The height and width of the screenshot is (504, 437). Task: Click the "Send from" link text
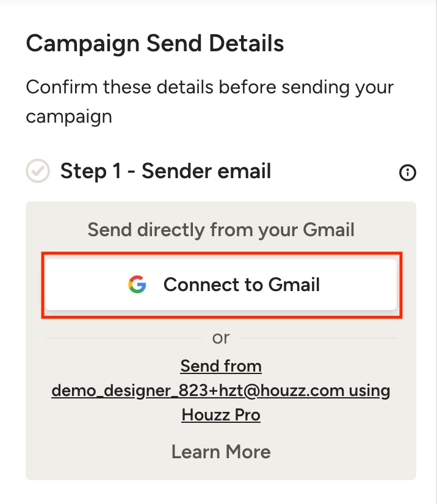click(x=221, y=366)
